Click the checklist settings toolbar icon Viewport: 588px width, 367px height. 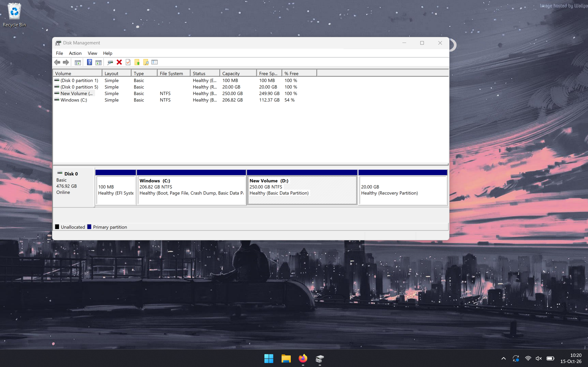pos(155,62)
